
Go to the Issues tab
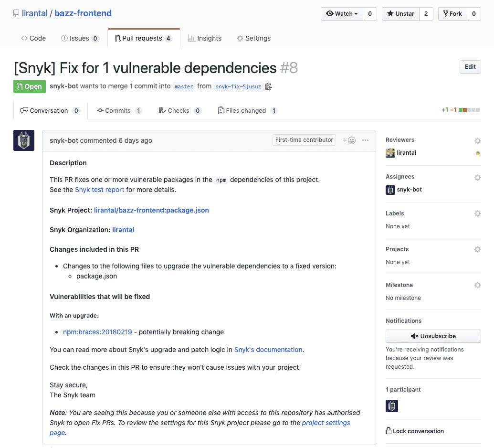[x=80, y=38]
